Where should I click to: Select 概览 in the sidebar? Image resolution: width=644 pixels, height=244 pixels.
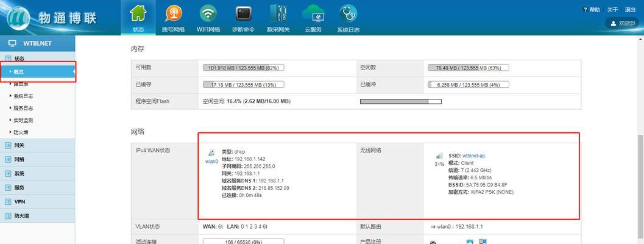[x=37, y=71]
